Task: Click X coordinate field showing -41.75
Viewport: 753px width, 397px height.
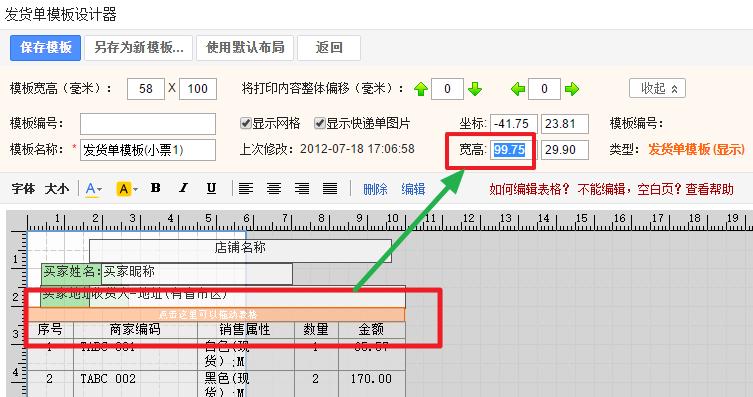Action: click(x=514, y=124)
